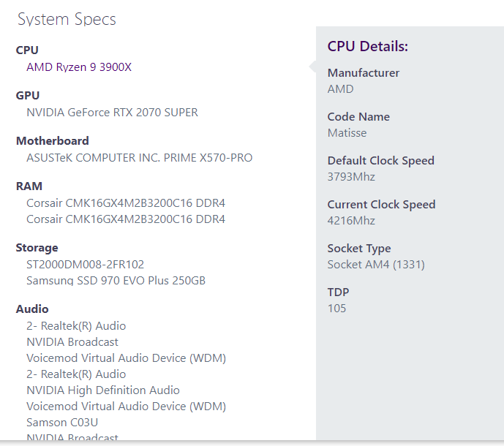
Task: Click the AMD Ryzen 9 3900X link
Action: point(79,67)
